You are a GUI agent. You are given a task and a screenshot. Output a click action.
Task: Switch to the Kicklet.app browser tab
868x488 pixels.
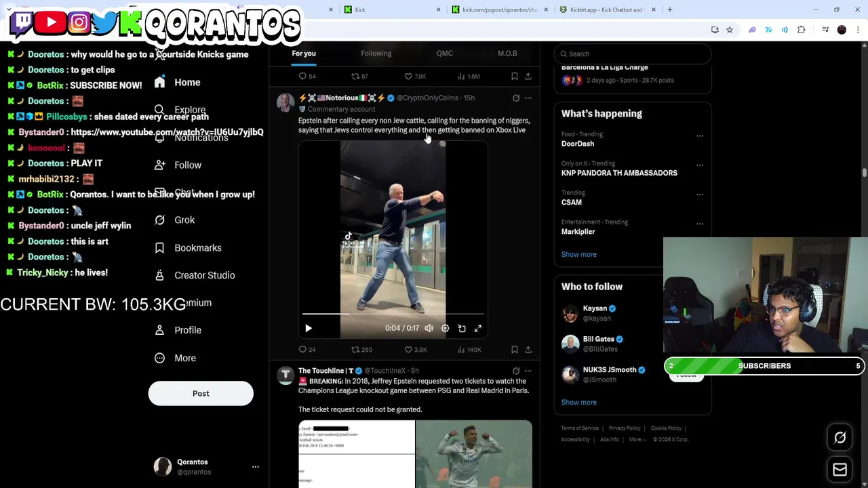click(607, 9)
